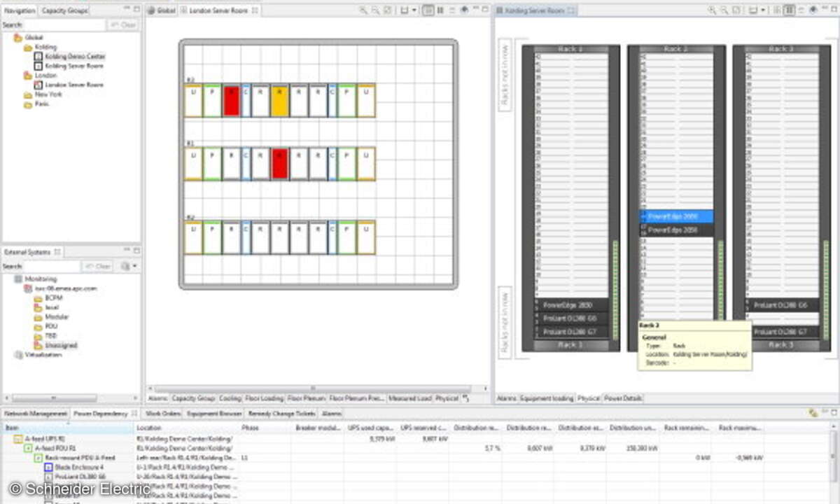This screenshot has height=504, width=840.
Task: Zoom out on the Kolding Server Room view
Action: point(724,10)
